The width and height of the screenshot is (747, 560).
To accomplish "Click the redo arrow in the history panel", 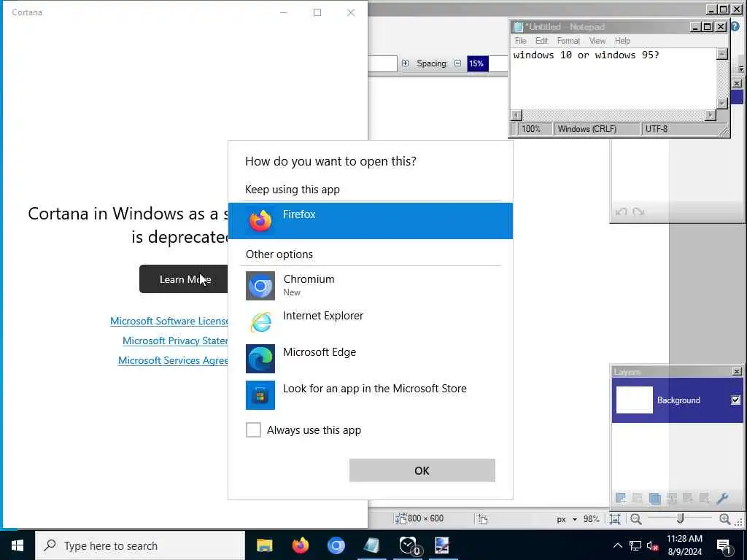I will [638, 212].
